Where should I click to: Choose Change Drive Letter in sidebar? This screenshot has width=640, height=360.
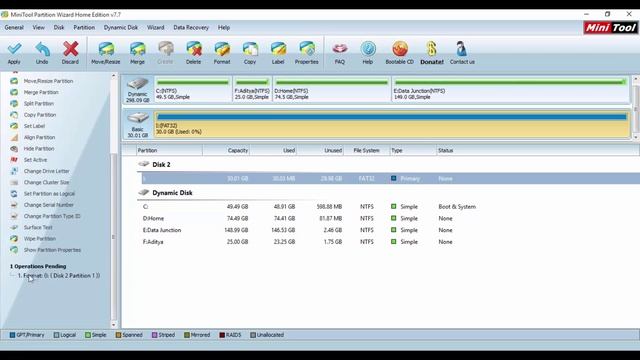pyautogui.click(x=47, y=171)
